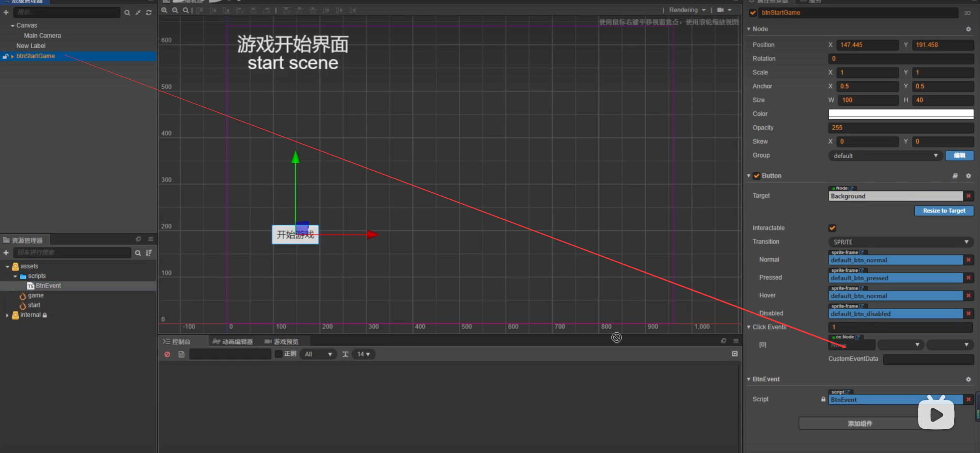Toggle the Interactable checkbox
The image size is (980, 453).
pyautogui.click(x=832, y=228)
